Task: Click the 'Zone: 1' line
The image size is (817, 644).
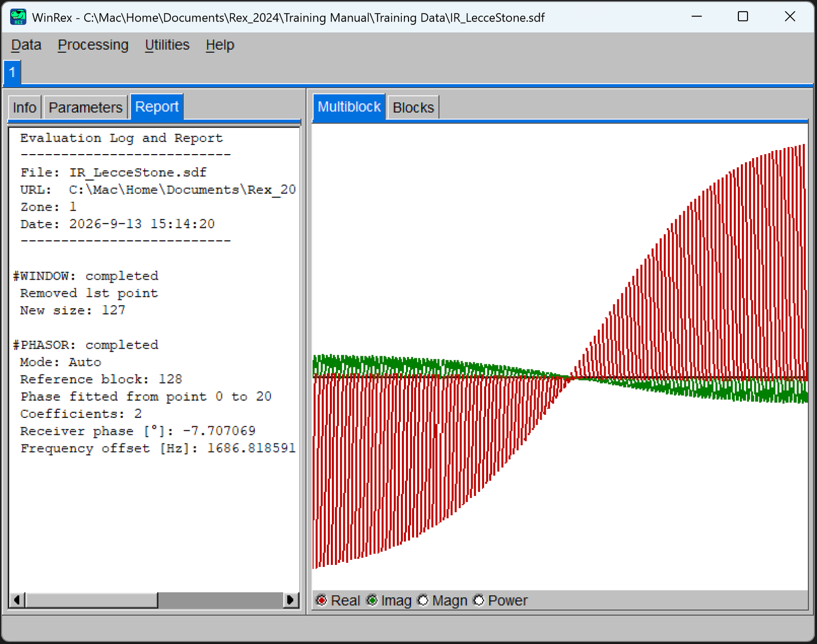Action: [49, 207]
